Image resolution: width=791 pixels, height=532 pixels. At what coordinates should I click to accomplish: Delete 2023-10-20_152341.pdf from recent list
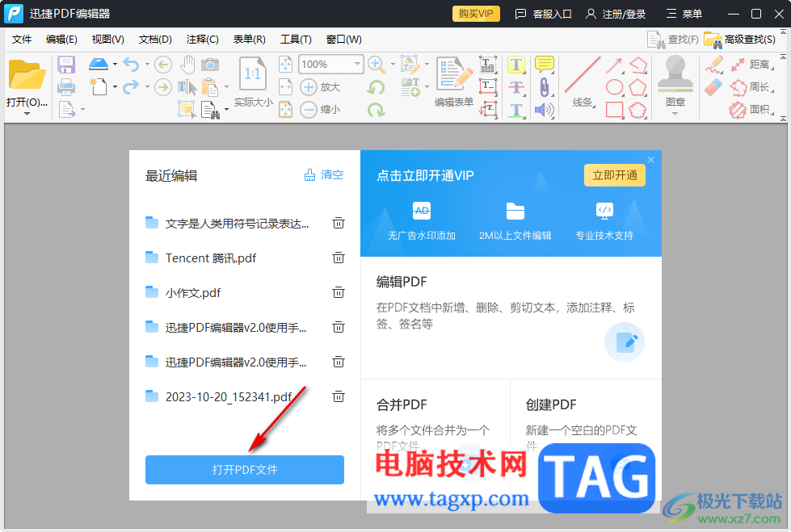click(x=339, y=396)
